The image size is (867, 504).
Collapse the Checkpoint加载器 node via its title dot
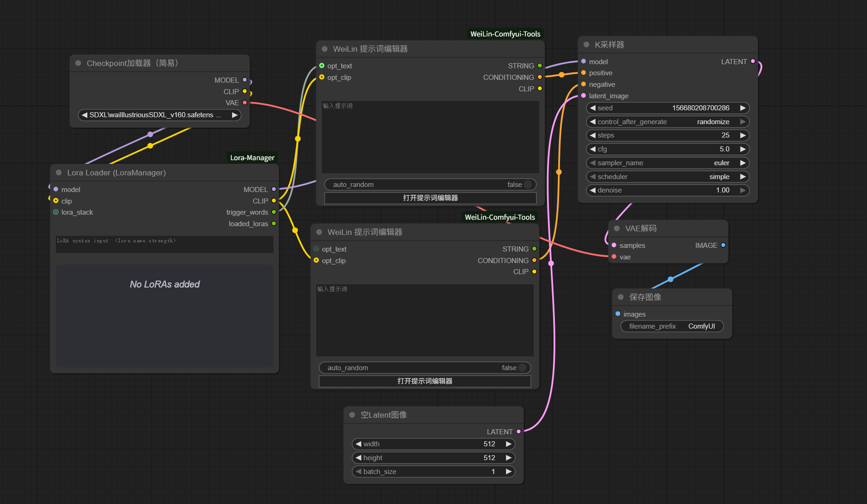coord(78,63)
